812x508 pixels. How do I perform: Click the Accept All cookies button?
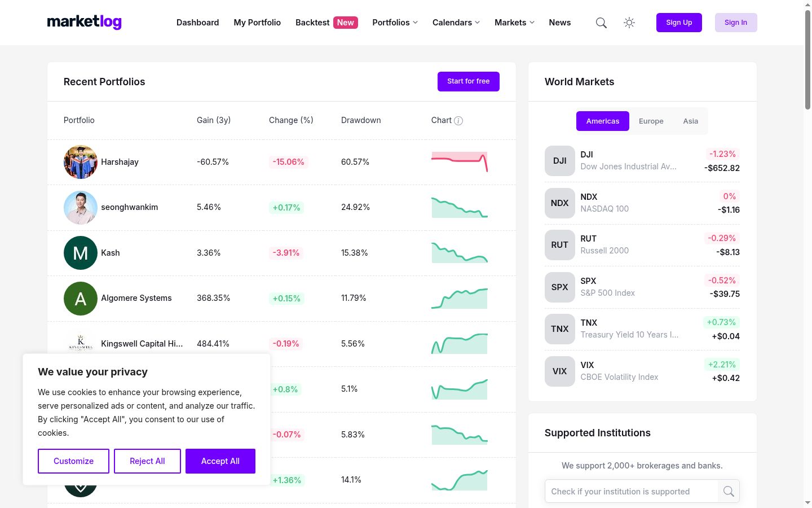click(220, 461)
